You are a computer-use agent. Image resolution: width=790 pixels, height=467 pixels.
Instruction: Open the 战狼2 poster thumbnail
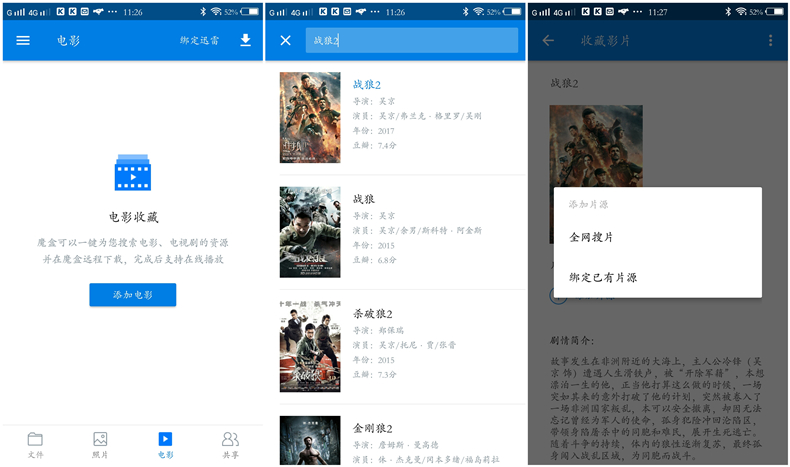pyautogui.click(x=310, y=117)
